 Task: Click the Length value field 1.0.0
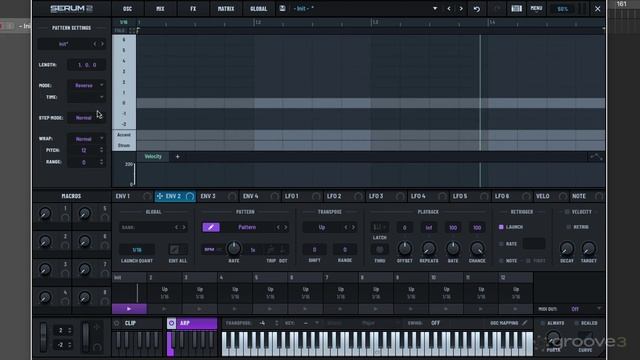click(87, 65)
